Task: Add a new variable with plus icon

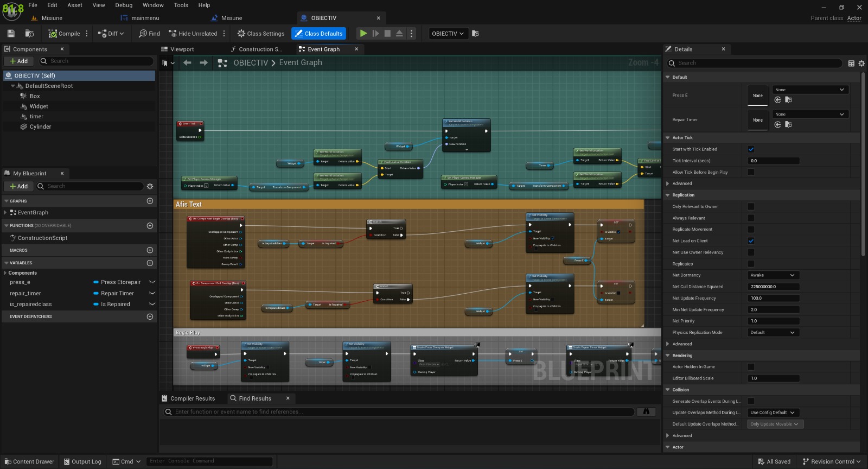Action: [x=150, y=263]
